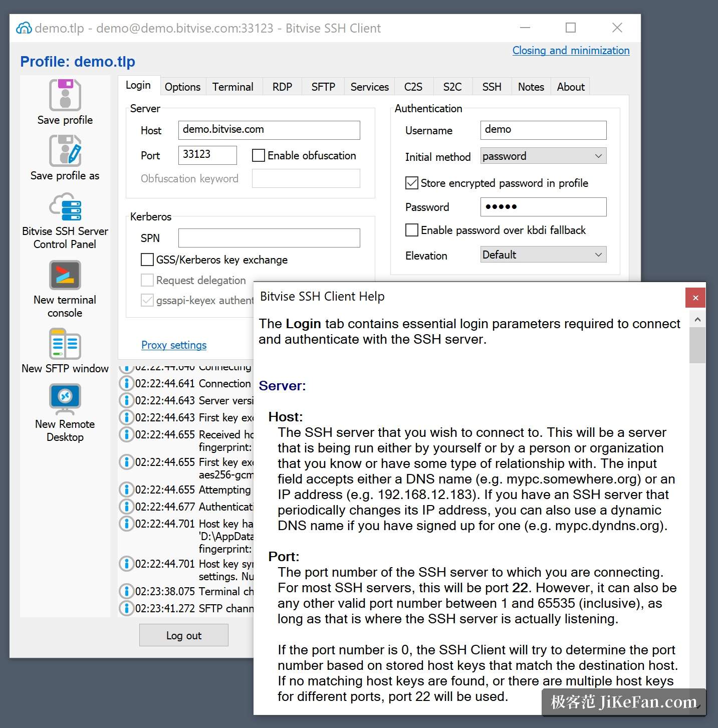Image resolution: width=718 pixels, height=728 pixels.
Task: Open the SFTP tab
Action: (323, 87)
